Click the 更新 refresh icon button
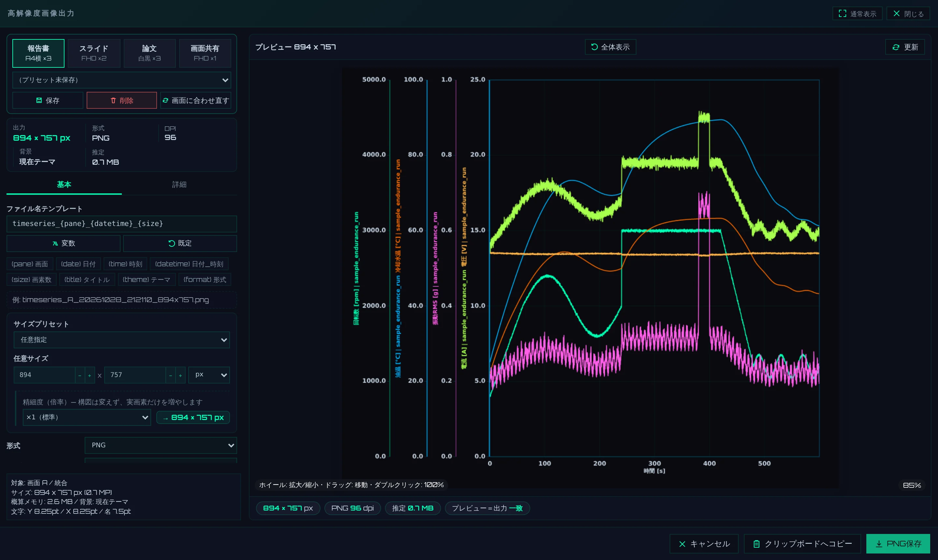The image size is (938, 560). pyautogui.click(x=895, y=47)
